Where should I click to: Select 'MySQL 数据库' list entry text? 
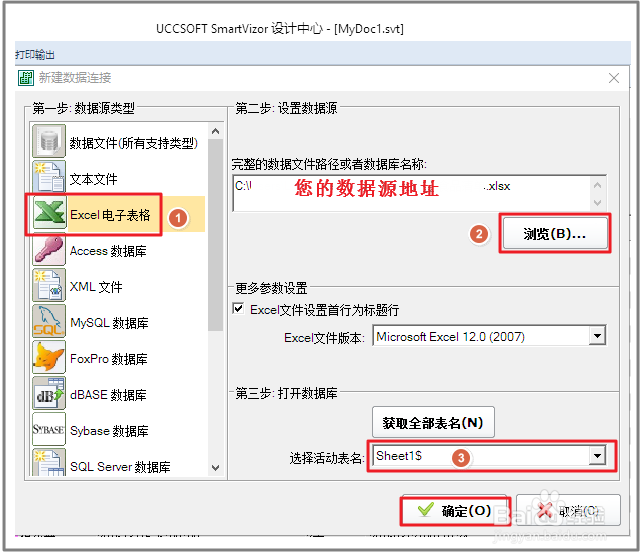[109, 323]
